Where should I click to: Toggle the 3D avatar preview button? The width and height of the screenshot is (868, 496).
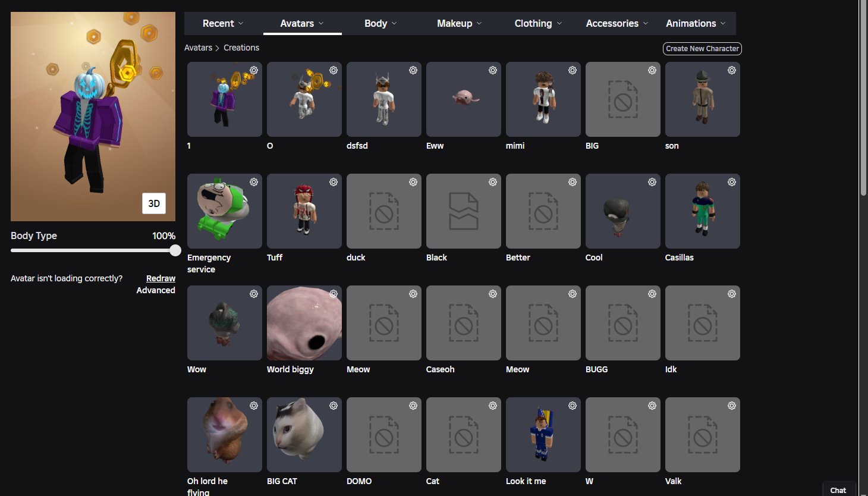coord(154,203)
